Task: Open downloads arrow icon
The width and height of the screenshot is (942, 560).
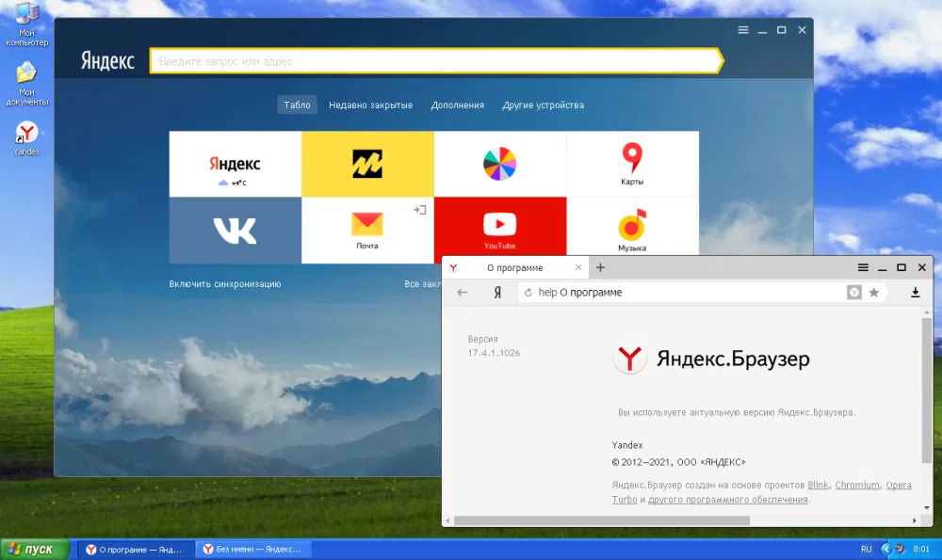Action: 915,293
